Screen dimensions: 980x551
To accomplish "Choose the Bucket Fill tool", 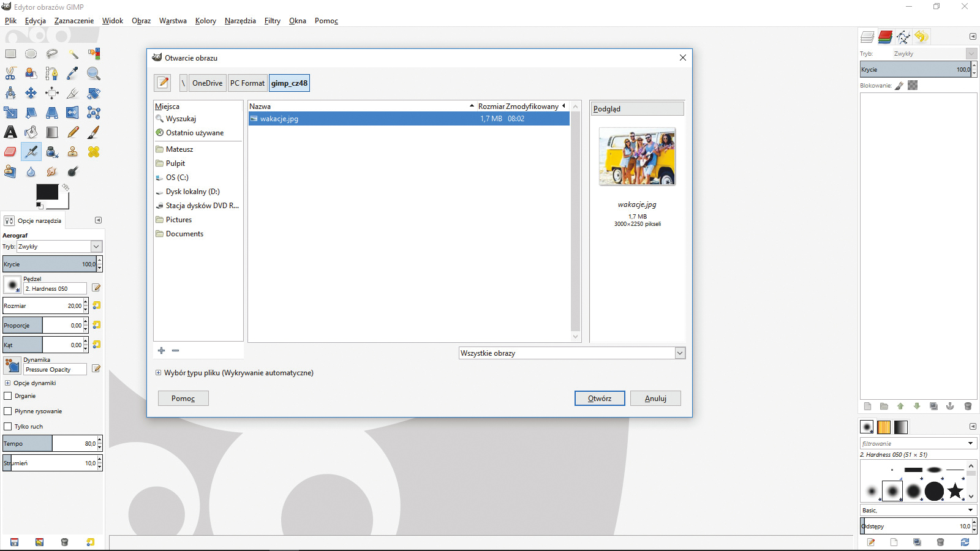I will click(31, 132).
